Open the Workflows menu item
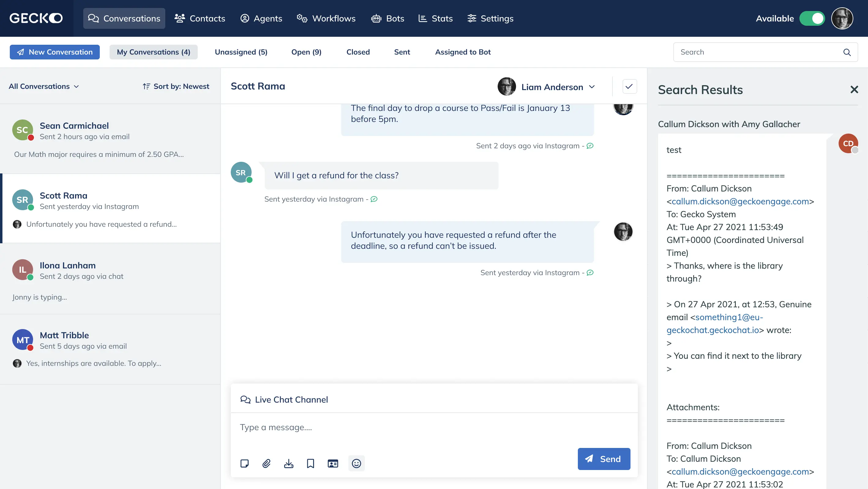The image size is (868, 489). tap(326, 19)
